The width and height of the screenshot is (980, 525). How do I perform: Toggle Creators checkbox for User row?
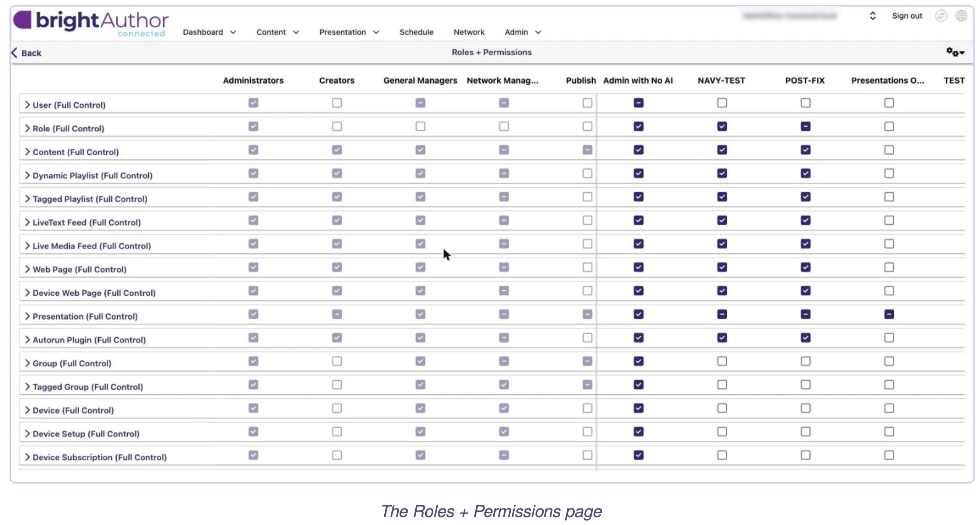point(337,103)
